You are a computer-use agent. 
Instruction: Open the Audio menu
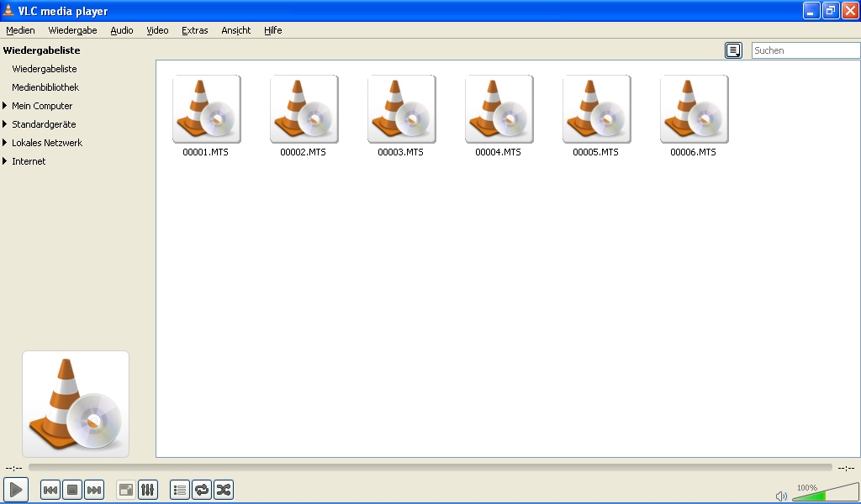point(122,31)
